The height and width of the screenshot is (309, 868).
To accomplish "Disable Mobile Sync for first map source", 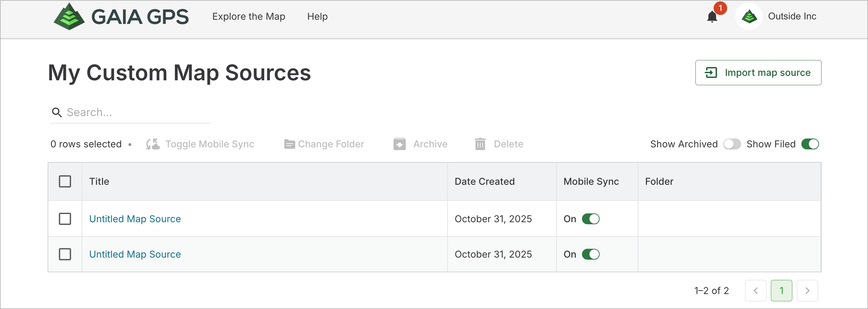I will pyautogui.click(x=590, y=219).
